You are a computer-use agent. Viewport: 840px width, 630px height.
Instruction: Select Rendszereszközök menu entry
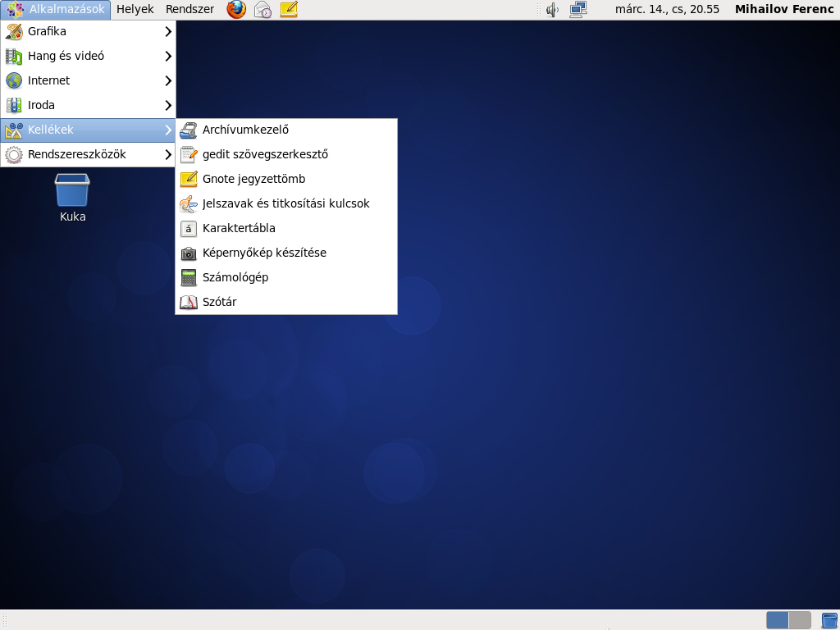tap(89, 155)
